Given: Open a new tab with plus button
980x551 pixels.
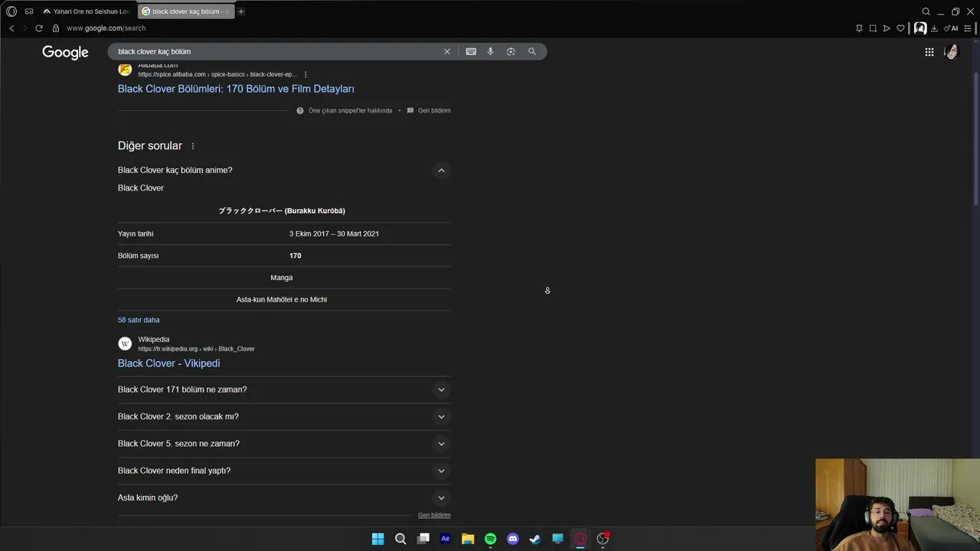Looking at the screenshot, I should click(241, 11).
